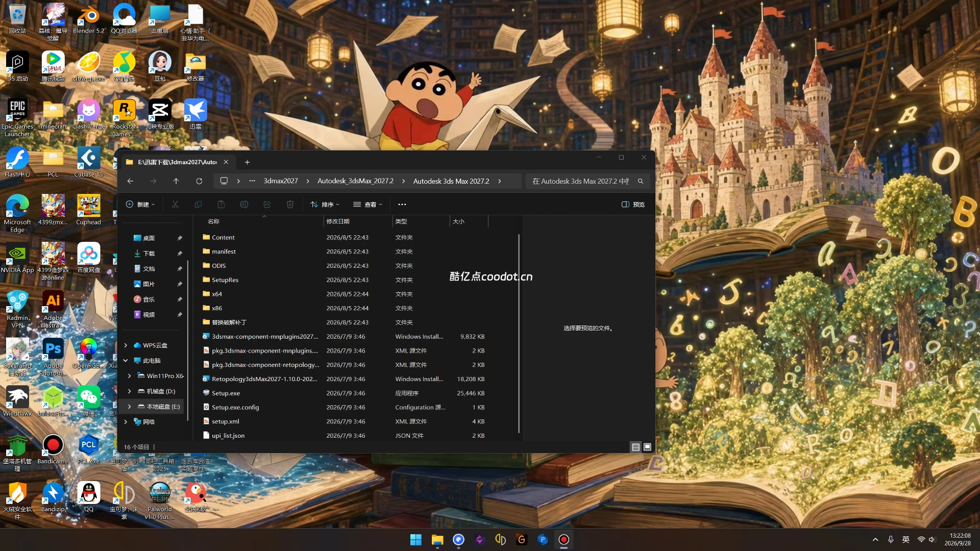Sort by the 大小 column header
Image resolution: width=980 pixels, height=551 pixels.
coord(469,221)
